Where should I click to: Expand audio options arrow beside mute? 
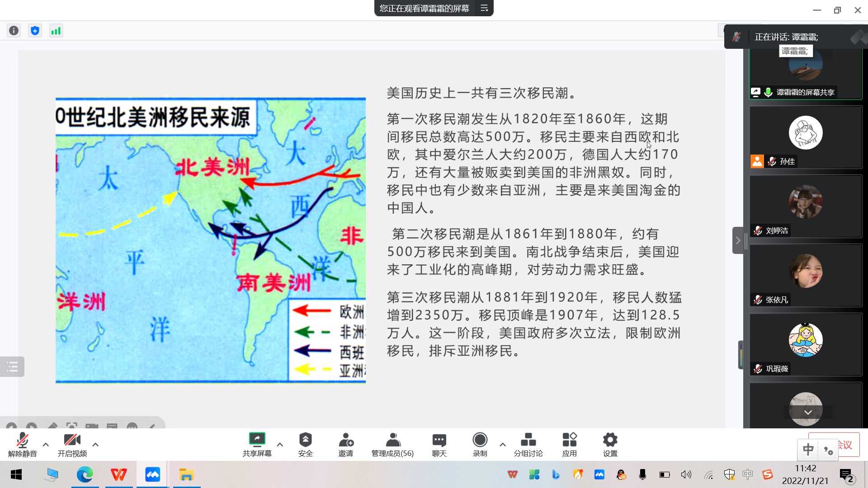(x=46, y=445)
